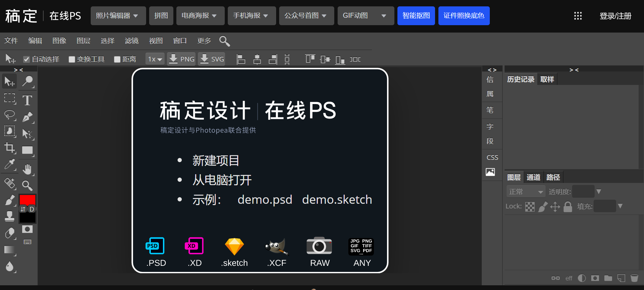This screenshot has width=644, height=290.
Task: Select the Gradient tool
Action: click(9, 250)
